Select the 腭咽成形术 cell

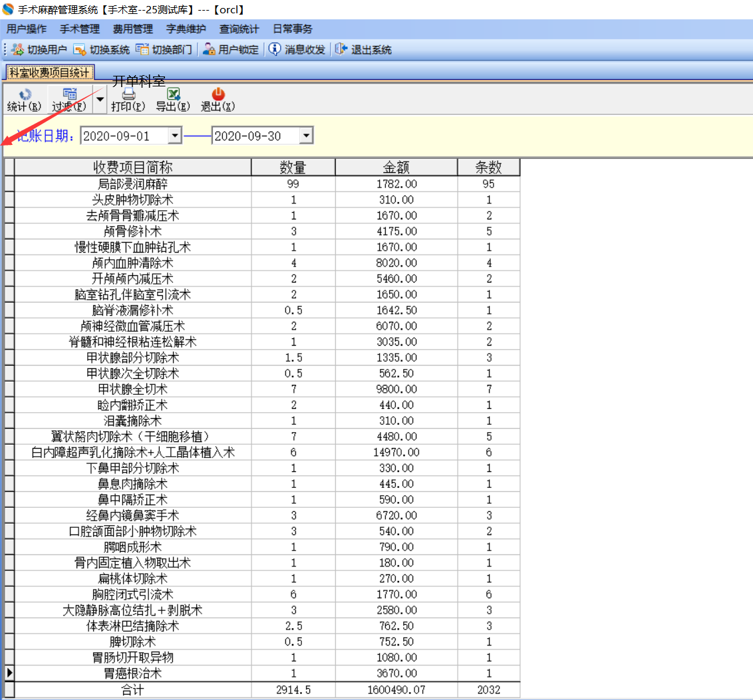(x=133, y=547)
